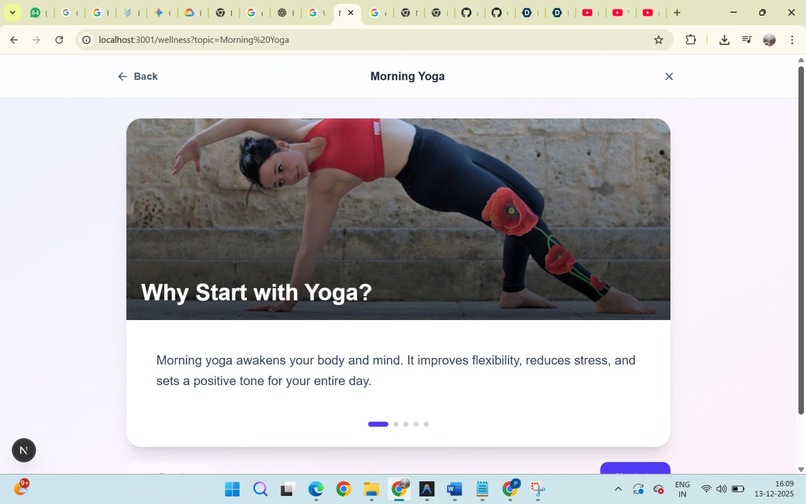Open the Extensions puzzle menu
The width and height of the screenshot is (806, 504).
[x=690, y=40]
